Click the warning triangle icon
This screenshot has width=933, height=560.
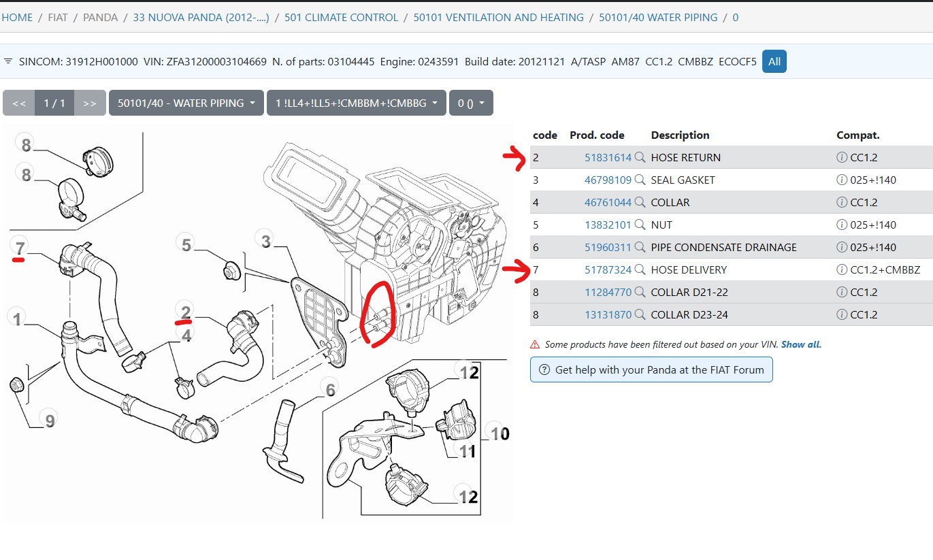(535, 344)
